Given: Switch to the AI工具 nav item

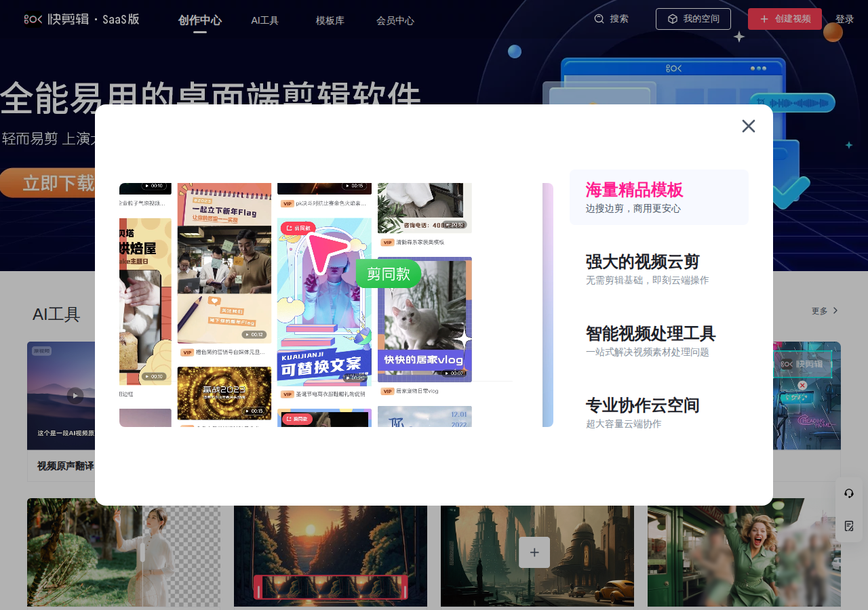Looking at the screenshot, I should pos(264,20).
